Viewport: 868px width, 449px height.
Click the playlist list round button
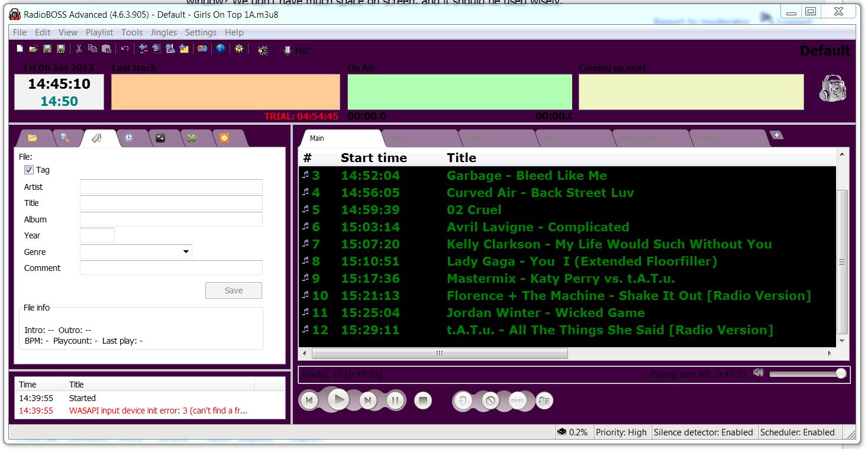544,401
